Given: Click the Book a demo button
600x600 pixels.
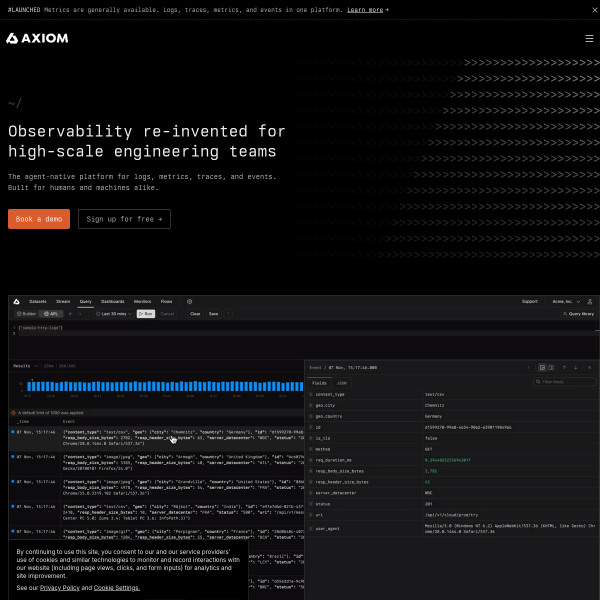Looking at the screenshot, I should [39, 219].
